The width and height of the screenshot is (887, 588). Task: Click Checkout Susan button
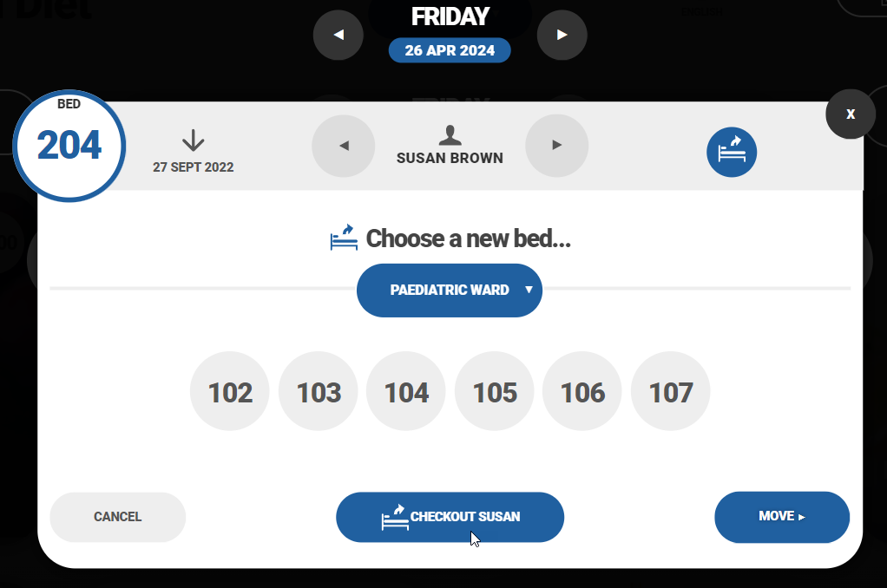click(450, 517)
